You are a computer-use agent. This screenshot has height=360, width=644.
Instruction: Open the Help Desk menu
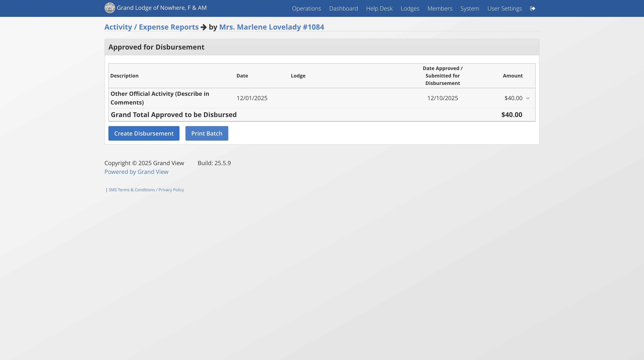(x=379, y=9)
